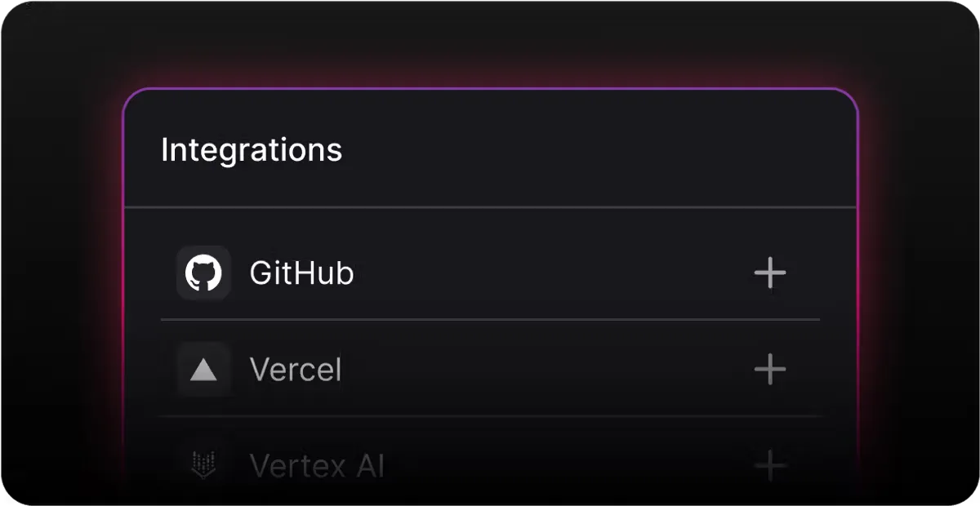Click the separator between Vercel and Vertex AI rows

[490, 416]
